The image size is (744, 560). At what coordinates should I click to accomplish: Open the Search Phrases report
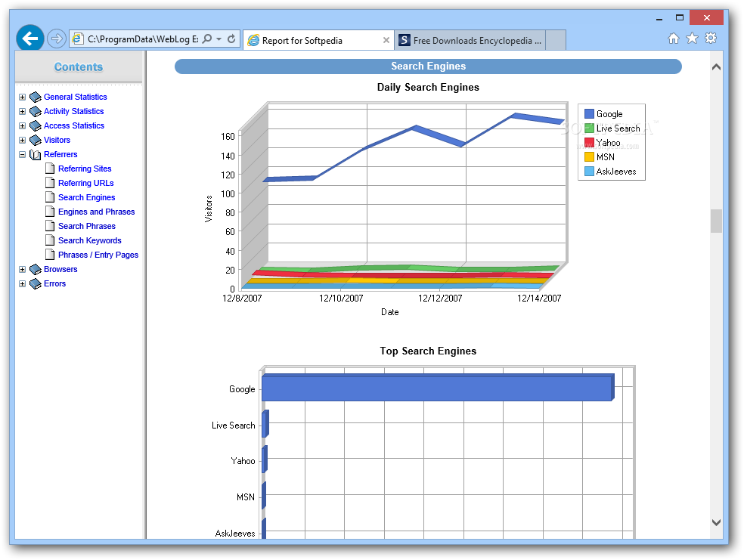[87, 226]
